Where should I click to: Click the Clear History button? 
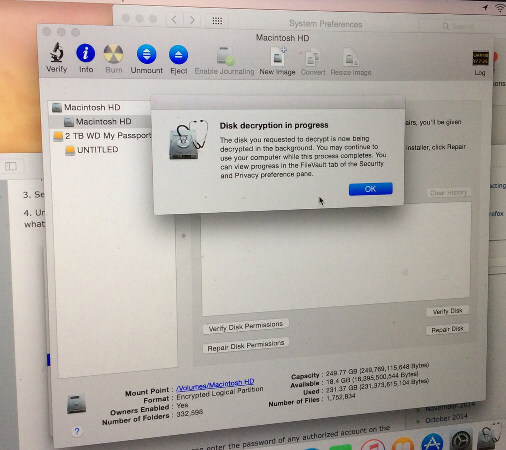(x=449, y=193)
